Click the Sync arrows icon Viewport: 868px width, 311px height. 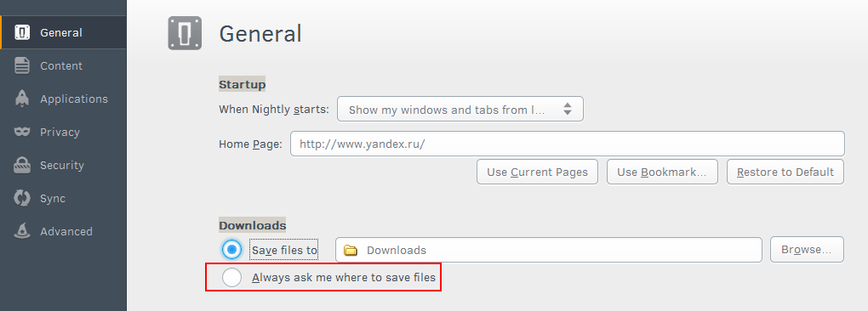pyautogui.click(x=22, y=198)
